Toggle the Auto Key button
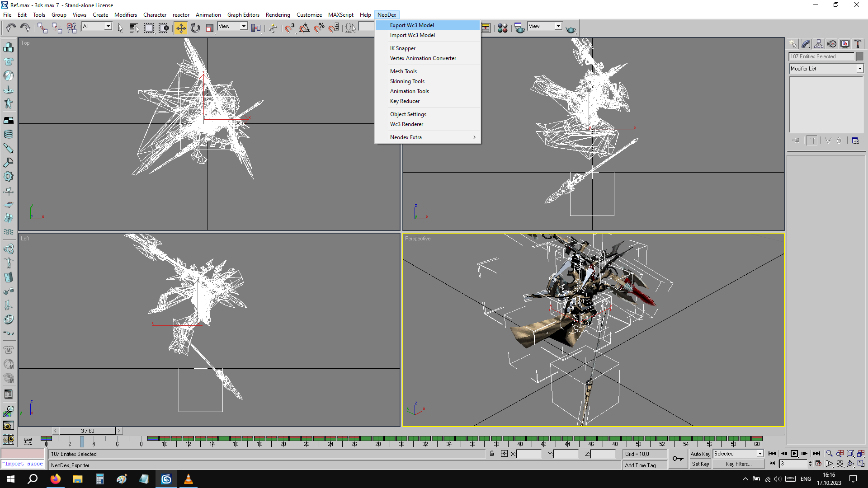The width and height of the screenshot is (868, 488). (700, 454)
